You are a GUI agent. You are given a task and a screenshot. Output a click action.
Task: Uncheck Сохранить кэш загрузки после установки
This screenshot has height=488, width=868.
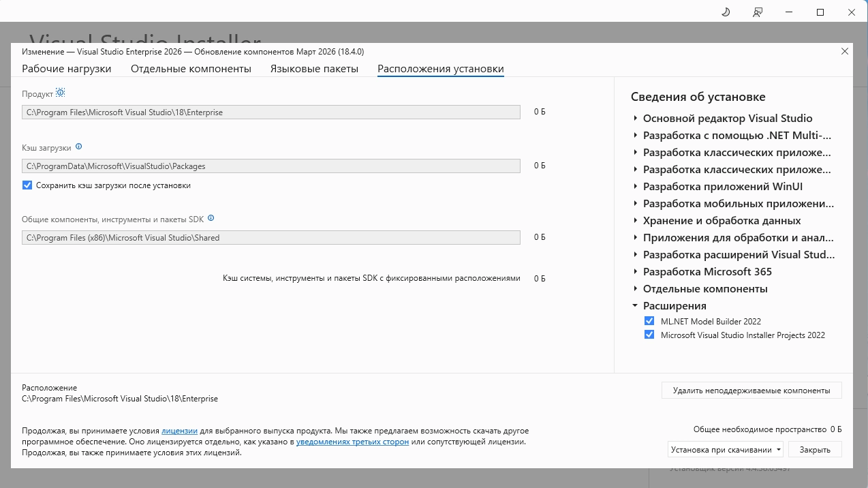click(27, 185)
